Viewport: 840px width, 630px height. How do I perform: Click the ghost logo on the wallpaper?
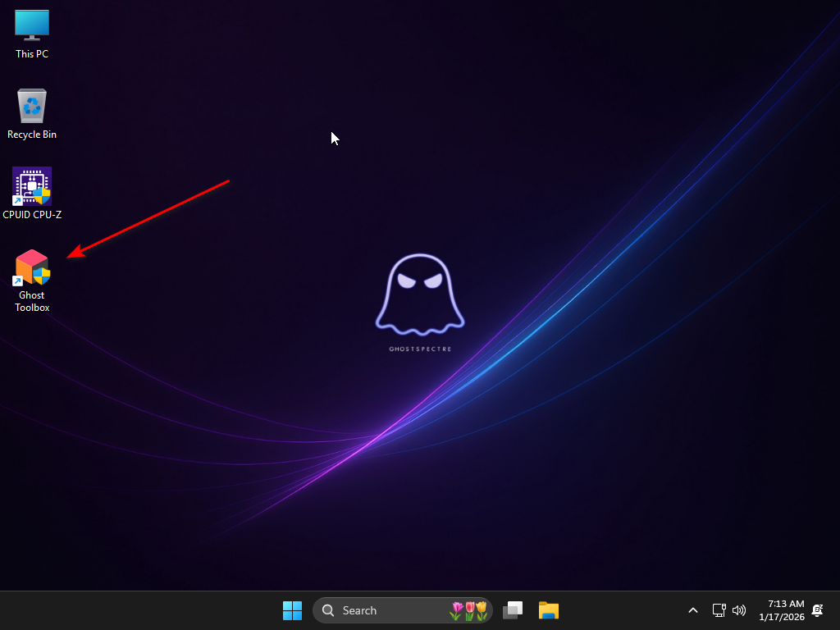pyautogui.click(x=420, y=295)
